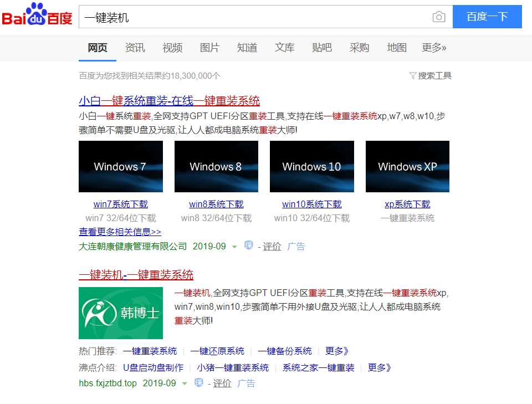The height and width of the screenshot is (404, 532).
Task: Open the Windows 7 thumbnail
Action: [121, 167]
